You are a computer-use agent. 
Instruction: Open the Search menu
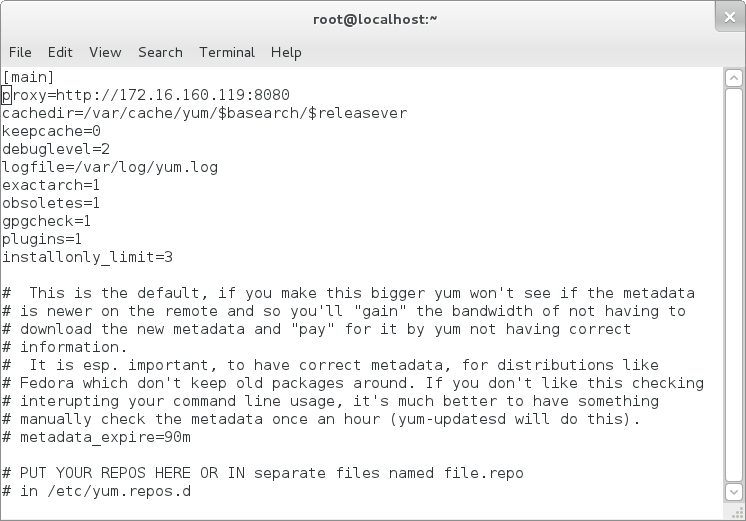160,52
